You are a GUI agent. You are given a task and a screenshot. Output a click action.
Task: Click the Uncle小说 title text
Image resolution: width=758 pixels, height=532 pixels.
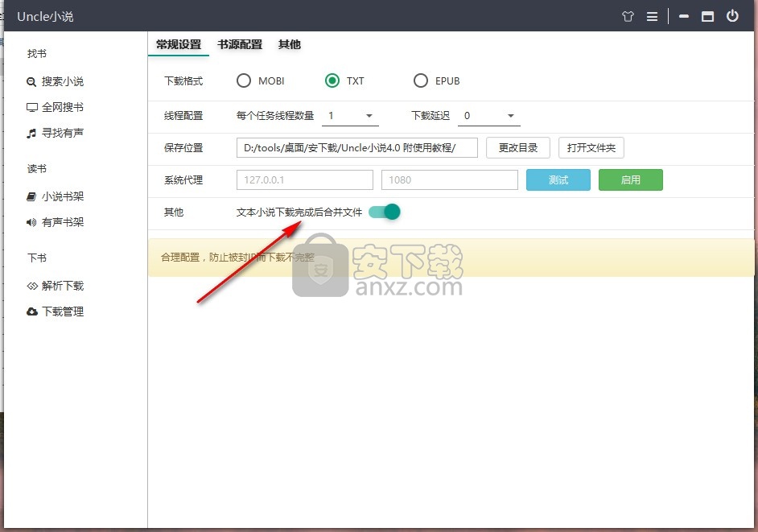point(45,16)
